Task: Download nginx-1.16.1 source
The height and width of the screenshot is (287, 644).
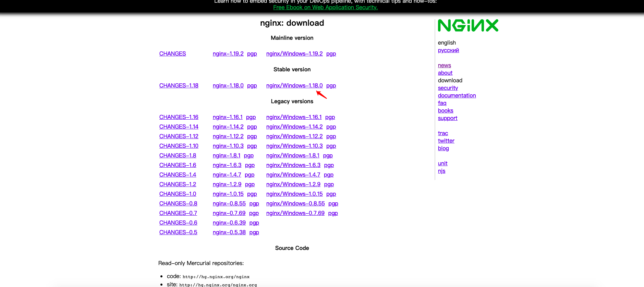Action: [x=228, y=117]
